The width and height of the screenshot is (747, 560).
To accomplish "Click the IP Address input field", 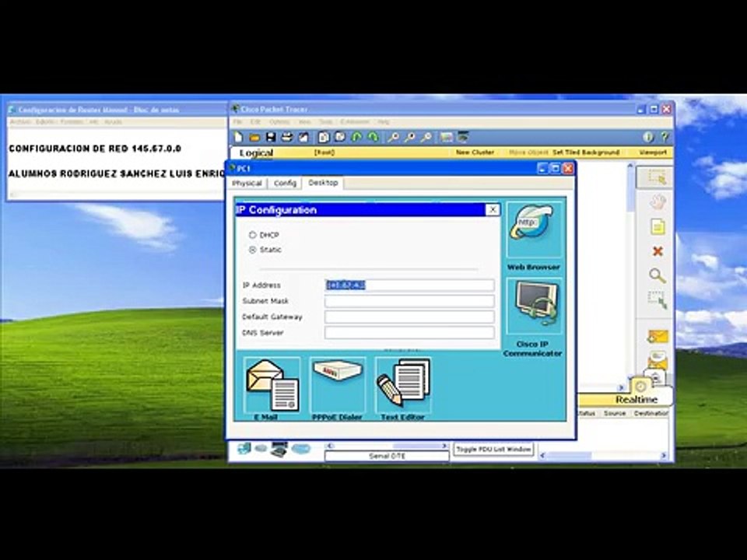I will pos(410,285).
